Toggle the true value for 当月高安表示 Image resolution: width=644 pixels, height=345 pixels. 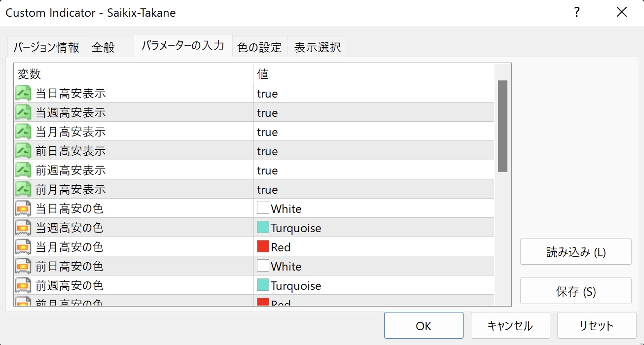tap(267, 132)
